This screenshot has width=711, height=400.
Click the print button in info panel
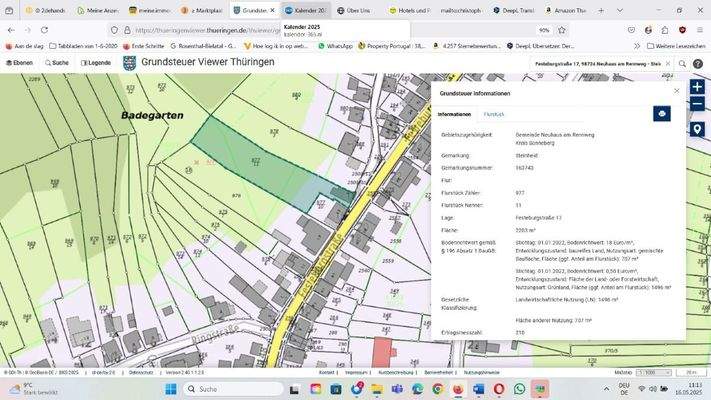pyautogui.click(x=661, y=114)
